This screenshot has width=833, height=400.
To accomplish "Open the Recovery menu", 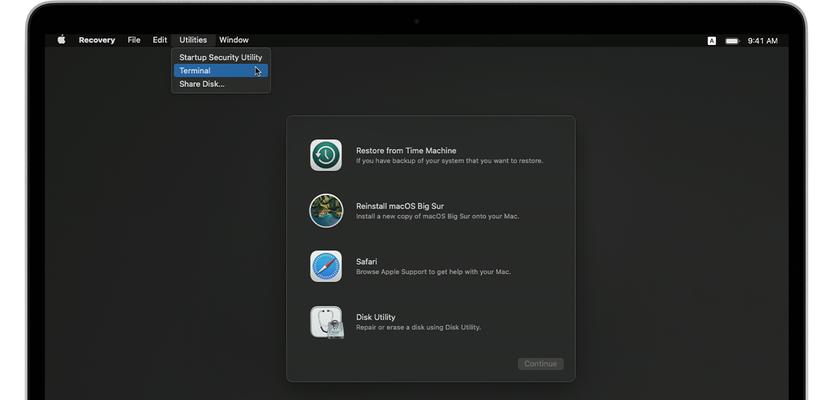I will pyautogui.click(x=97, y=40).
